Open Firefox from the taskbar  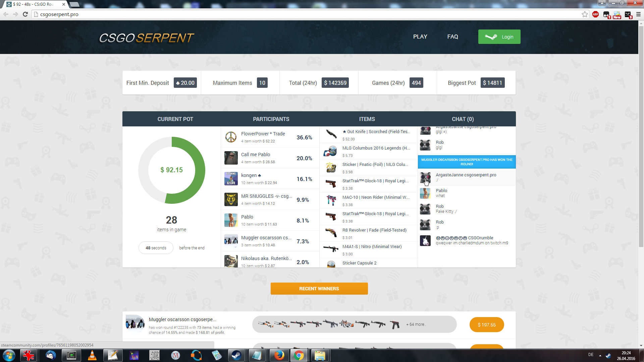279,355
